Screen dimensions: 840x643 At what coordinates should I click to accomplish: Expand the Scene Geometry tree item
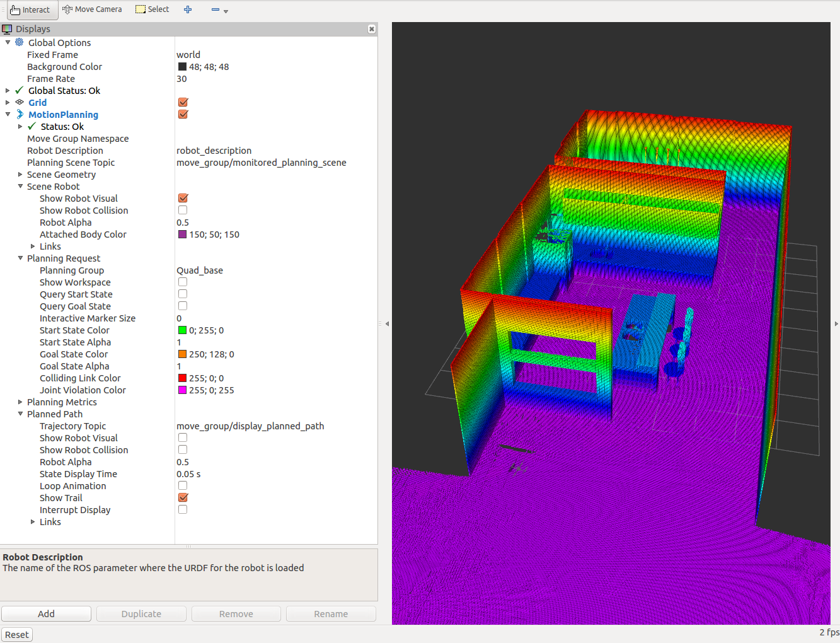tap(19, 175)
